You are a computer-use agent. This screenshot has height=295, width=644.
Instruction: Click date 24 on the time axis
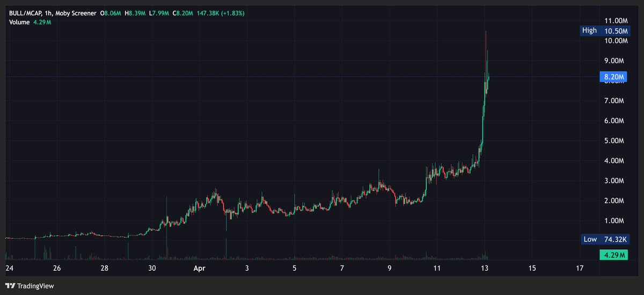tap(9, 268)
